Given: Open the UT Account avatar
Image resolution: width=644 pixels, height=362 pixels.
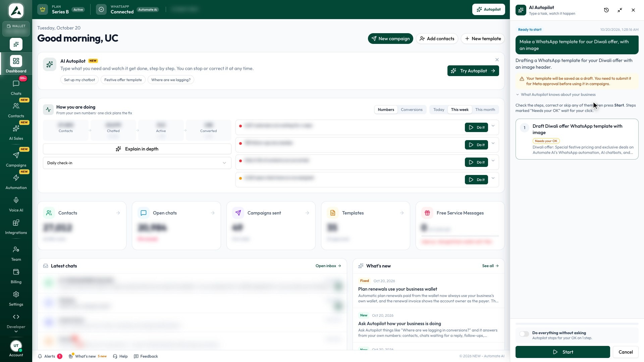Looking at the screenshot, I should (x=16, y=349).
